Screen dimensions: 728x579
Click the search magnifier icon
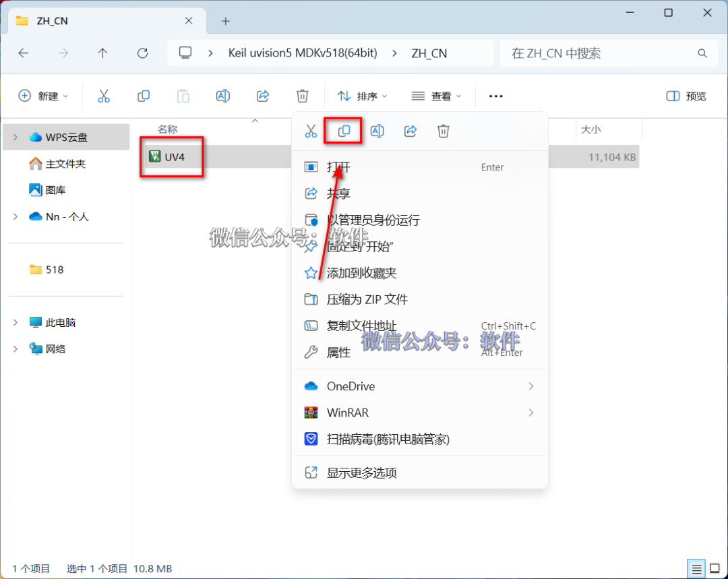702,53
